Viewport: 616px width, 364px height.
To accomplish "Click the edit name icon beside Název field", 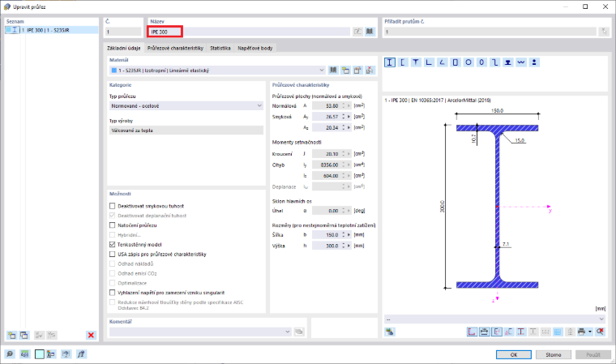I will pyautogui.click(x=357, y=32).
